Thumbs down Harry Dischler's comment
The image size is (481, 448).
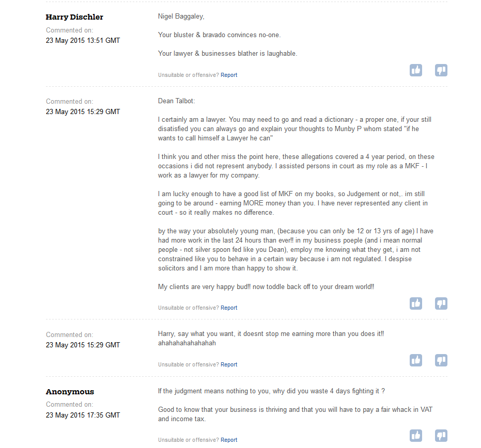[x=441, y=70]
